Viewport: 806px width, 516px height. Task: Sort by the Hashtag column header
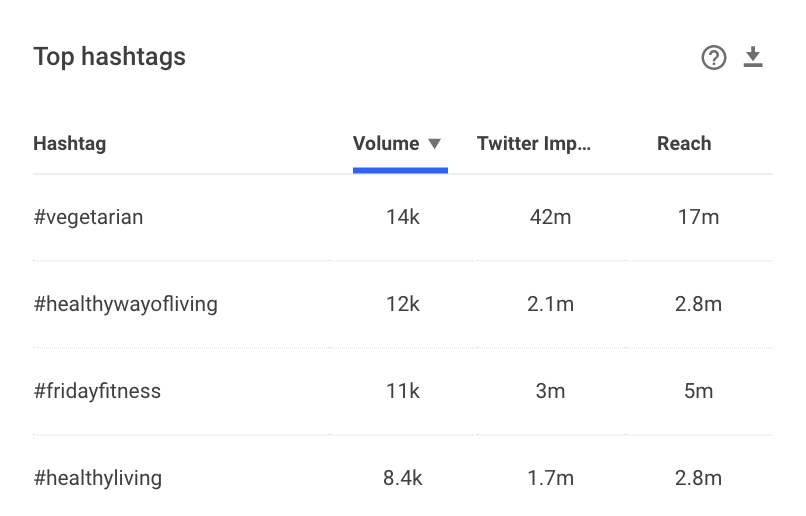click(x=69, y=143)
